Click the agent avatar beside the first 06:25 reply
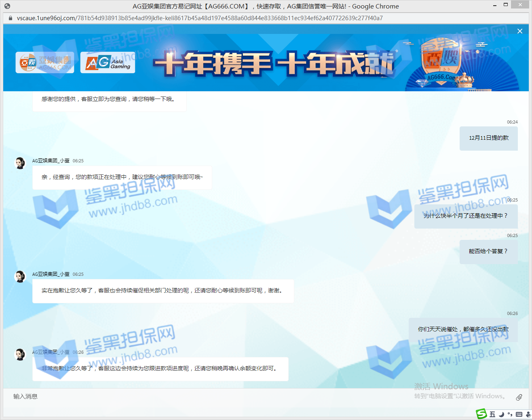This screenshot has height=420, width=532. 20,163
